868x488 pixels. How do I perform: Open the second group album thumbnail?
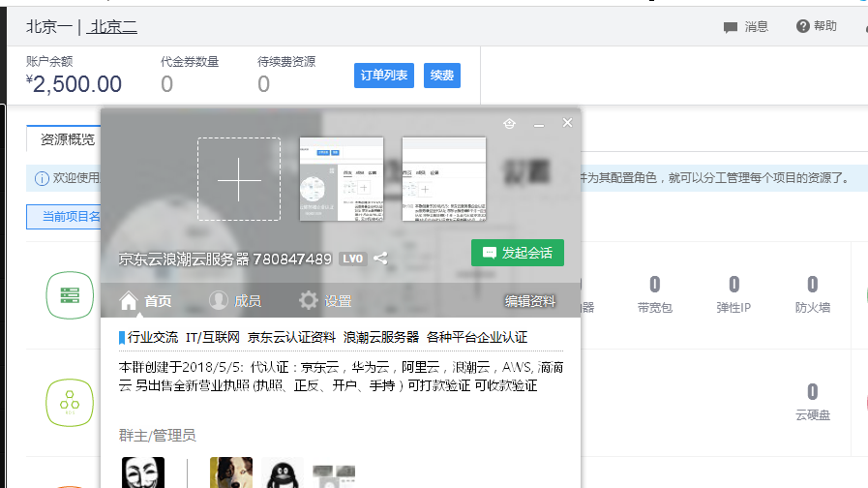tap(444, 179)
